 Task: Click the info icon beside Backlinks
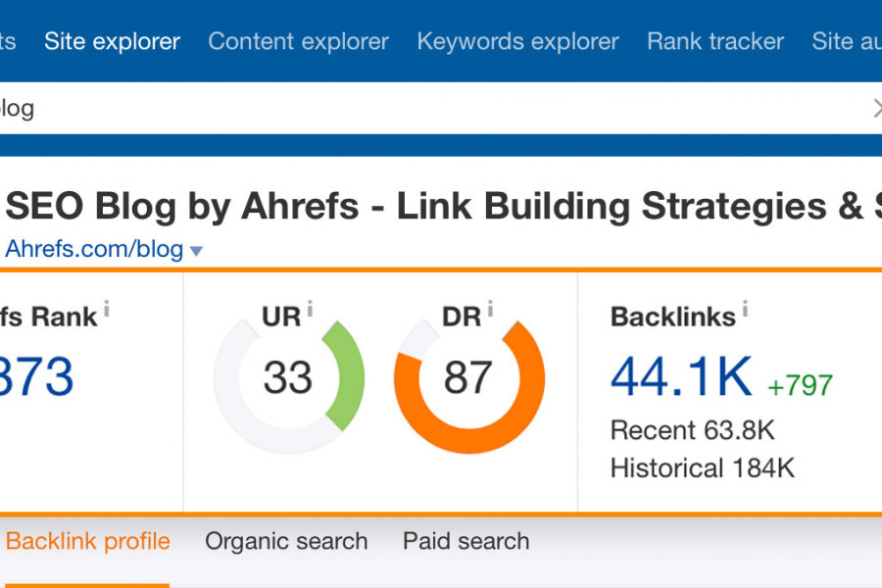point(745,309)
